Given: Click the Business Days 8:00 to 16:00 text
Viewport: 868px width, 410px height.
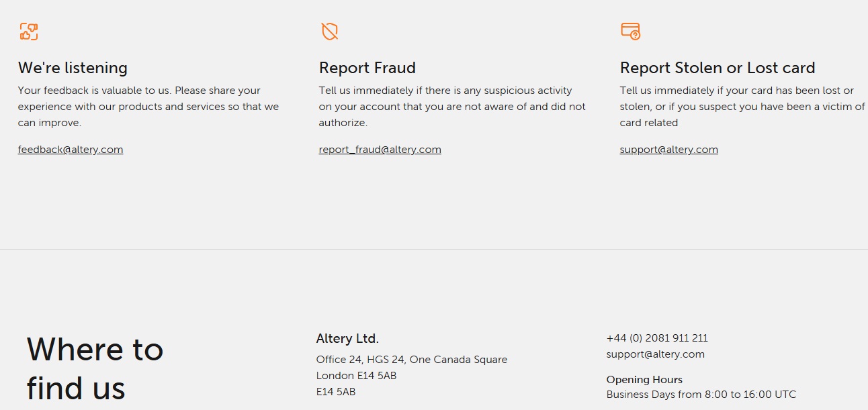Looking at the screenshot, I should click(701, 395).
